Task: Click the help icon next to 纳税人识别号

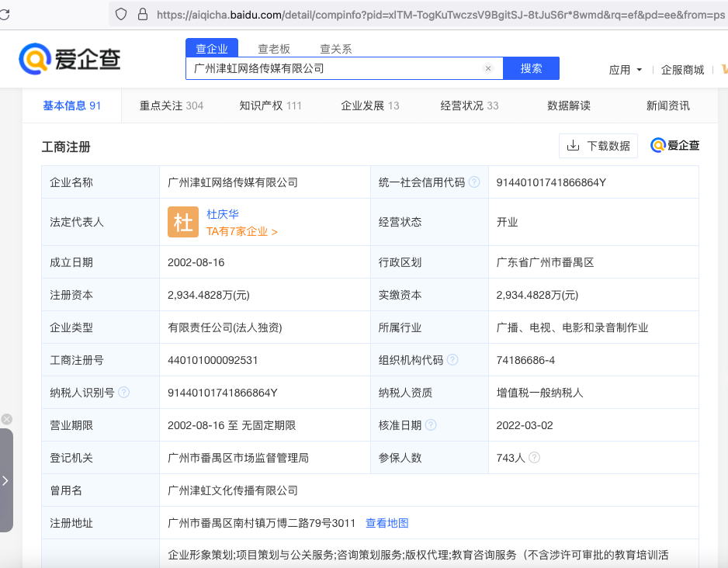Action: point(124,393)
